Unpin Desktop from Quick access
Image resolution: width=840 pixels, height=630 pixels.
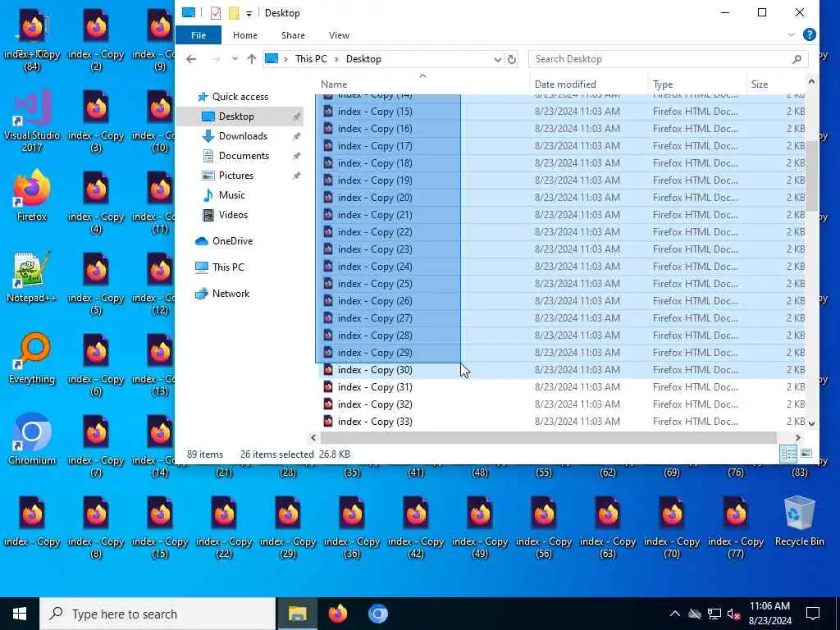296,116
